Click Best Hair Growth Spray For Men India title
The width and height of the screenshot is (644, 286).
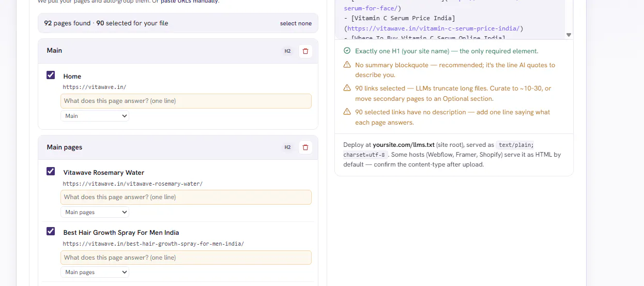[121, 233]
